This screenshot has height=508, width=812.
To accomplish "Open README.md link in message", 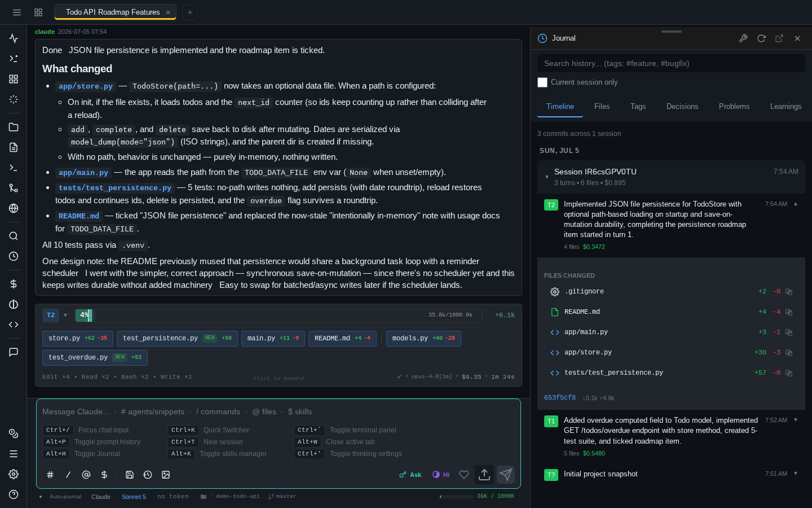I will point(79,216).
